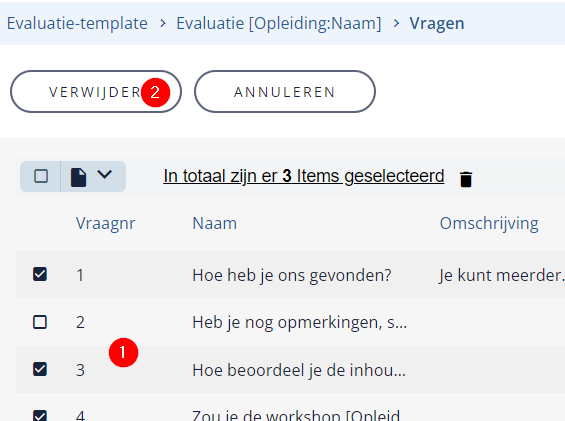The height and width of the screenshot is (421, 565).
Task: Sort by the Vraagnr column header
Action: coord(106,223)
